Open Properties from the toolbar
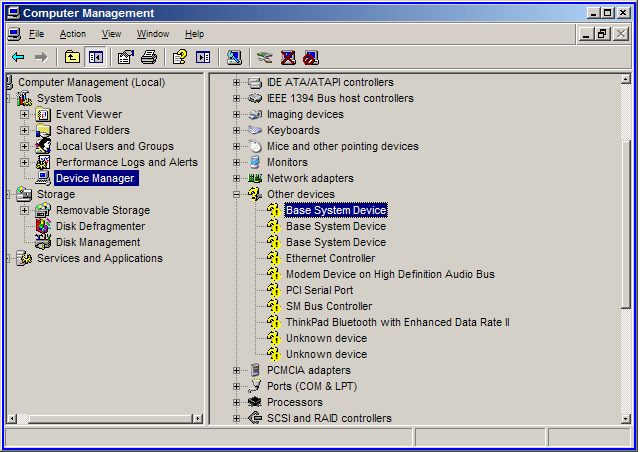Screen dimensions: 640x452 click(x=125, y=57)
